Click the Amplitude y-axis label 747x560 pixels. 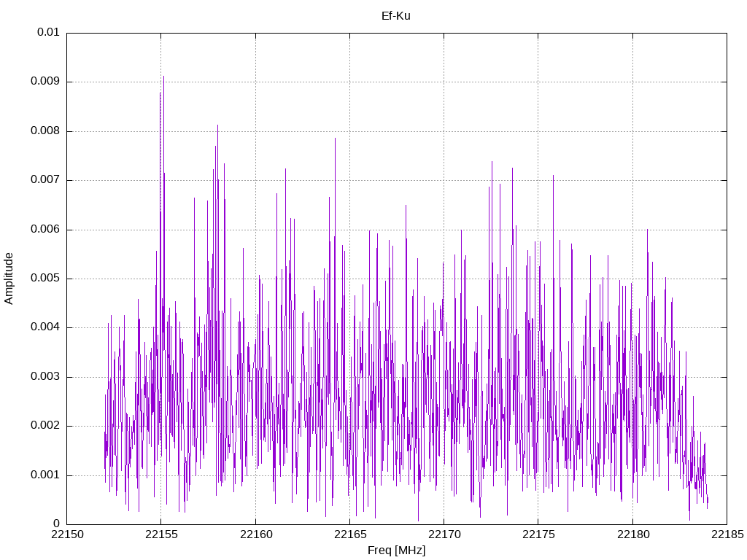tap(9, 279)
